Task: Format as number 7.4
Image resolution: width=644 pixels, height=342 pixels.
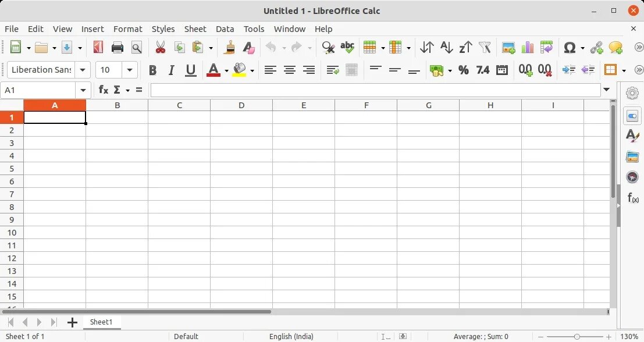Action: pos(483,70)
